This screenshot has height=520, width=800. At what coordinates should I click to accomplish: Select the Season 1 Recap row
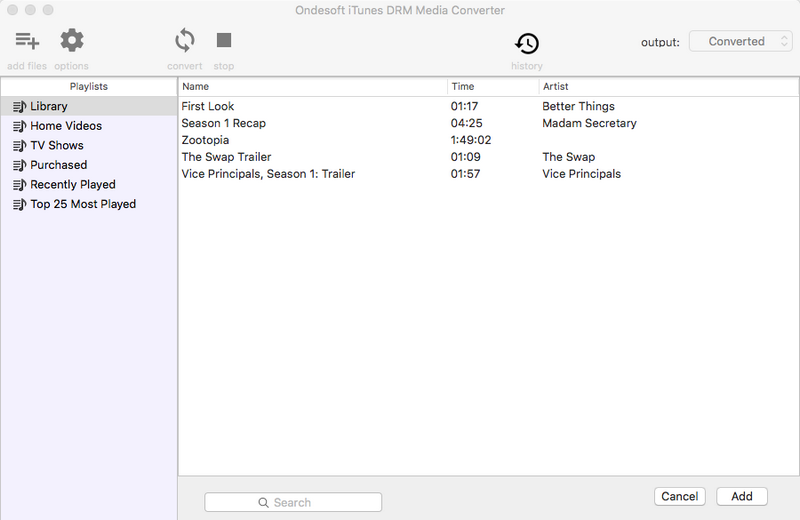coord(489,123)
